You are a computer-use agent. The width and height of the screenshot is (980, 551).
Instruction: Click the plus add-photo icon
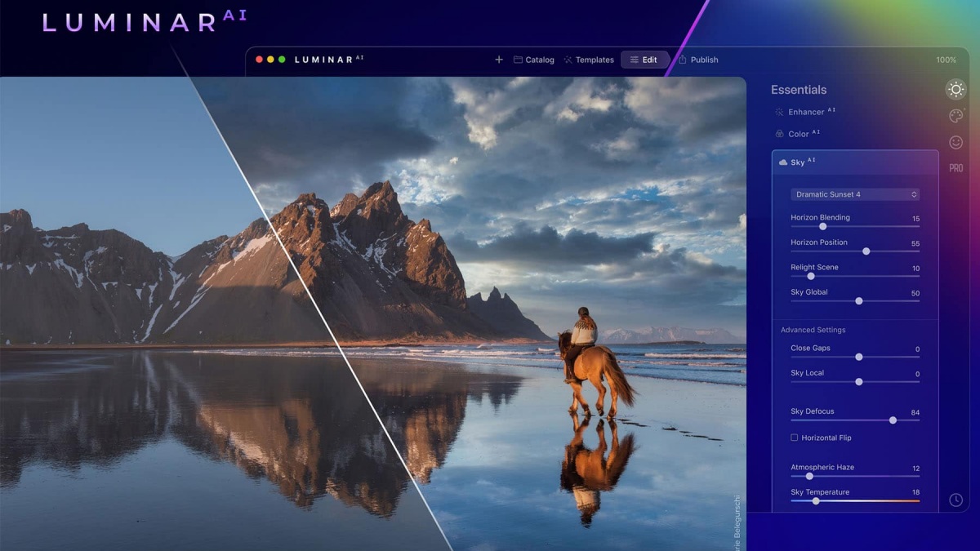tap(499, 60)
